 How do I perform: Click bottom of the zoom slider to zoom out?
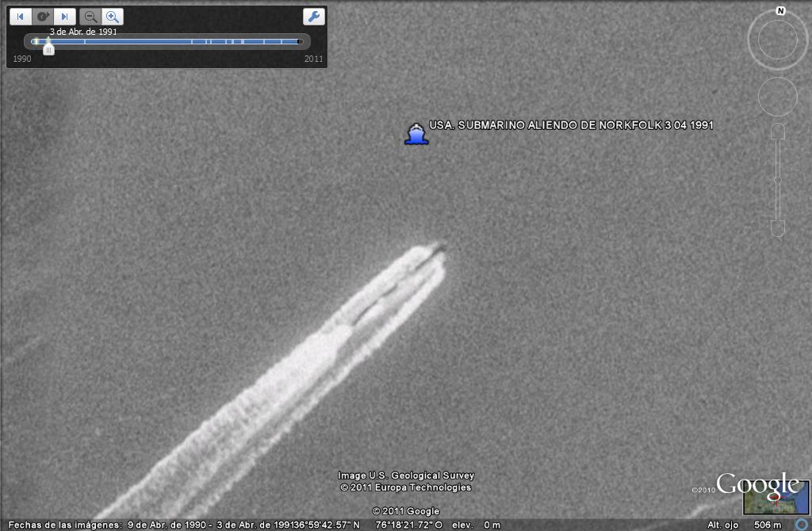[777, 228]
